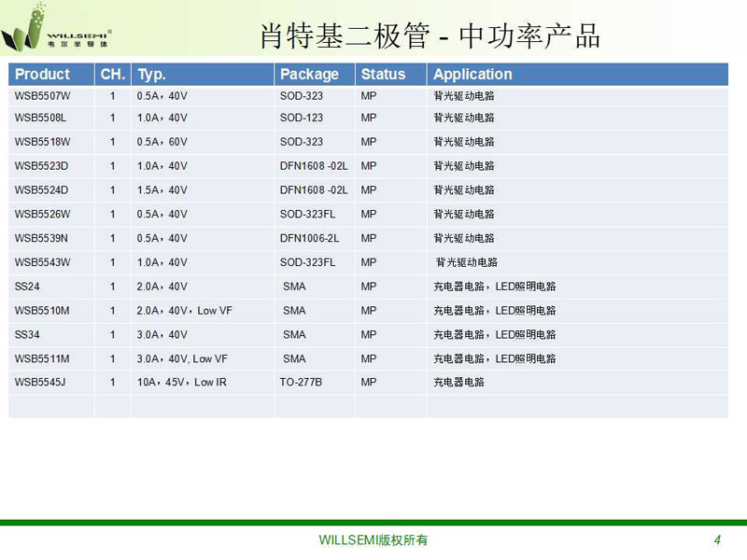Screen dimensions: 747x560
Task: Click the 10A, 45V, Low IR specification
Action: click(181, 383)
